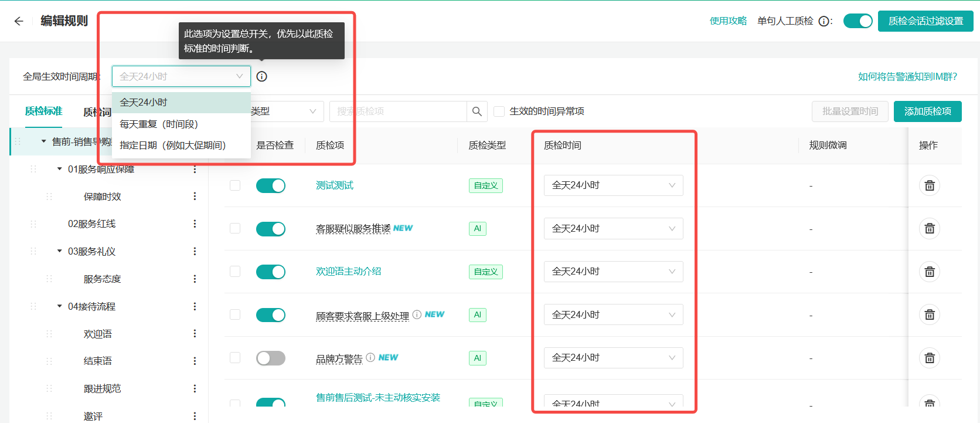Click drag handle beside 02服务红线
The width and height of the screenshot is (980, 423).
(33, 224)
